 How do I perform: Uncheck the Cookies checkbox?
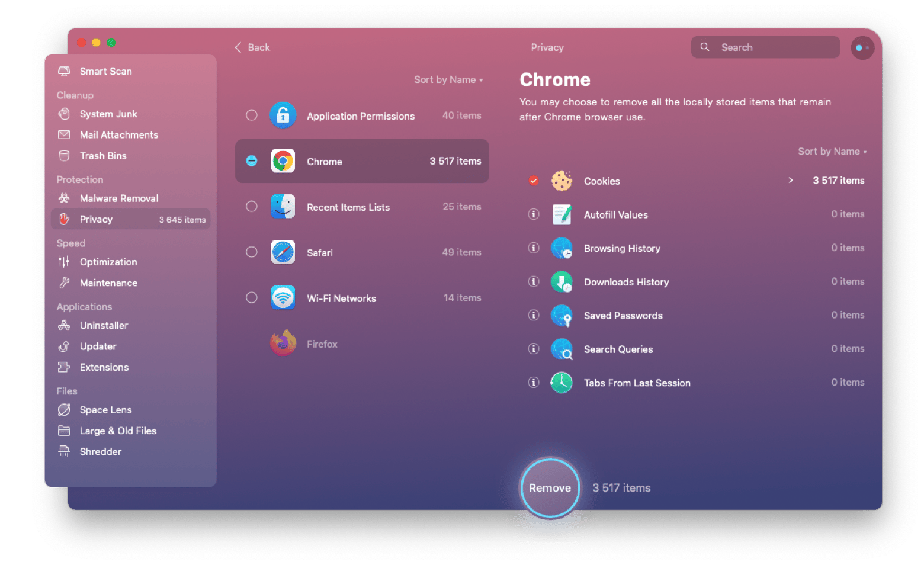534,181
